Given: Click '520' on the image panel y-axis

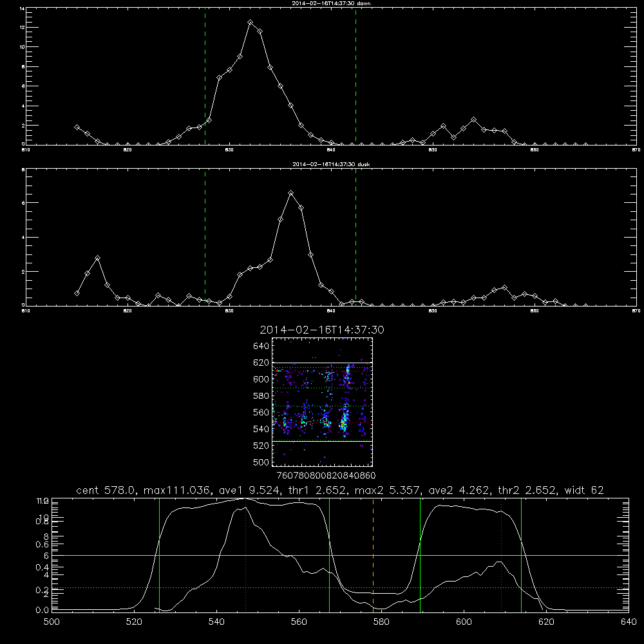Looking at the screenshot, I should (261, 446).
